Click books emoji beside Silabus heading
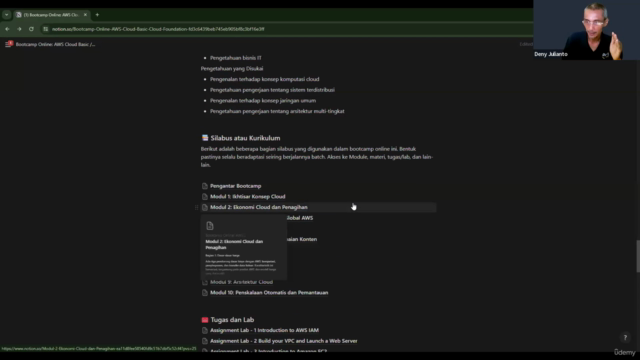640x360 pixels. click(x=205, y=138)
